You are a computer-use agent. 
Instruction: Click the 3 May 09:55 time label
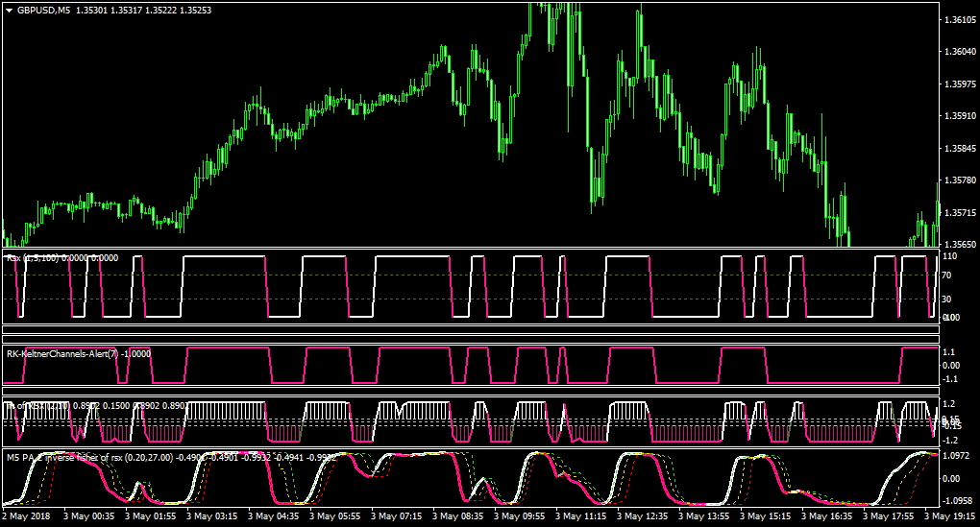tap(520, 516)
